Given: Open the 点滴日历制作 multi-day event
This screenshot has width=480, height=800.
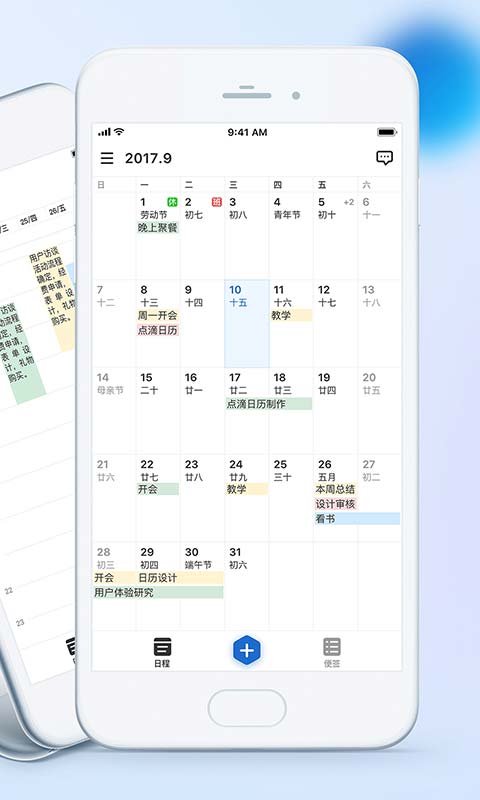Looking at the screenshot, I should [x=268, y=404].
